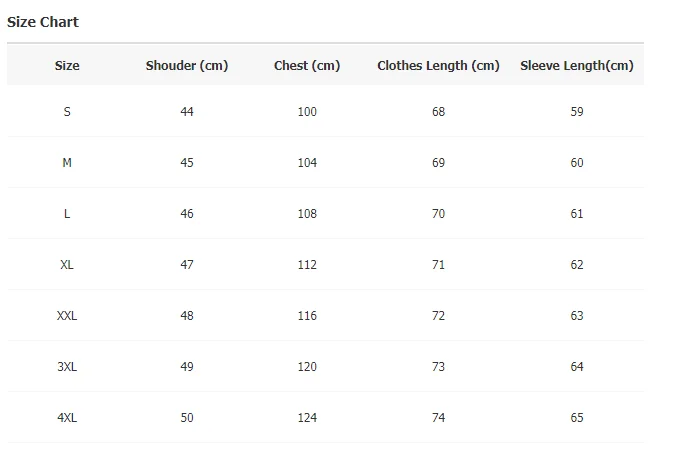
Task: Select shoulder value 49 in 3XL row
Action: (187, 366)
